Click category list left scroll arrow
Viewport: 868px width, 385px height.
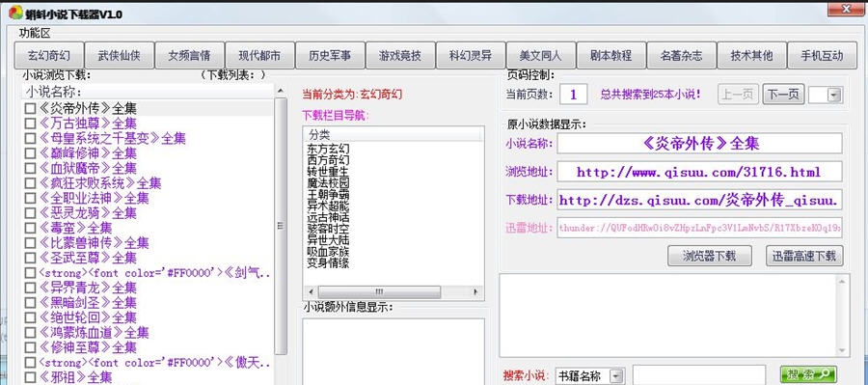pos(311,292)
